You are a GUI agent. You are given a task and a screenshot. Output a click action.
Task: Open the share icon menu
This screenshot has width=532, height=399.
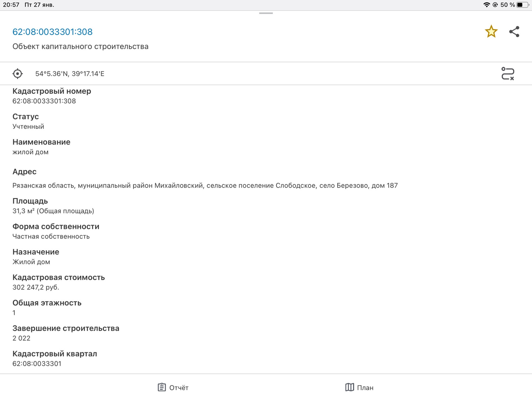[x=514, y=32]
